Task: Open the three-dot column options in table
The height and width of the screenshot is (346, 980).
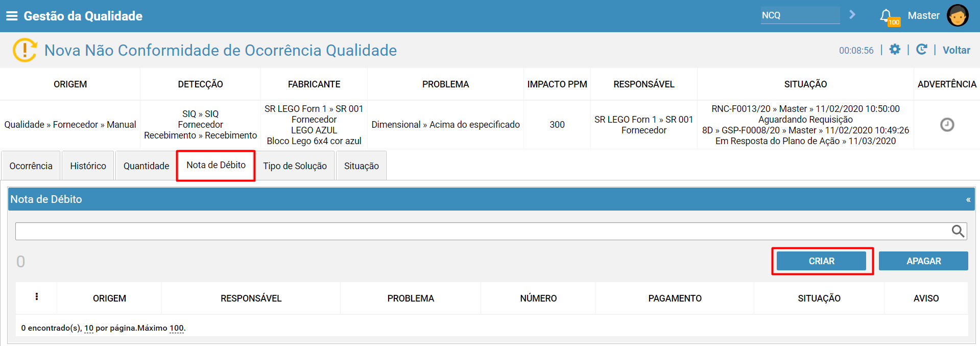Action: 37,297
